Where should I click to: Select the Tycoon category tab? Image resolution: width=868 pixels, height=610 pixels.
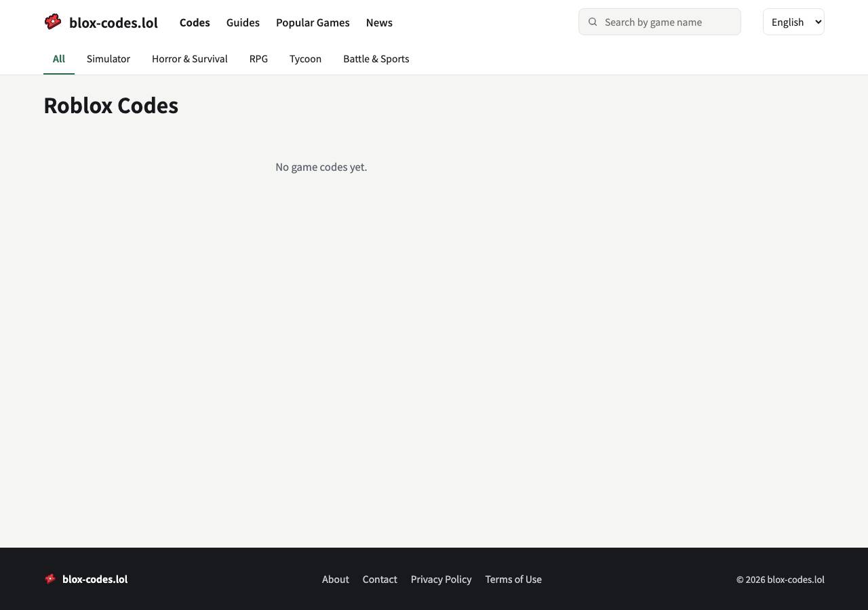coord(305,59)
